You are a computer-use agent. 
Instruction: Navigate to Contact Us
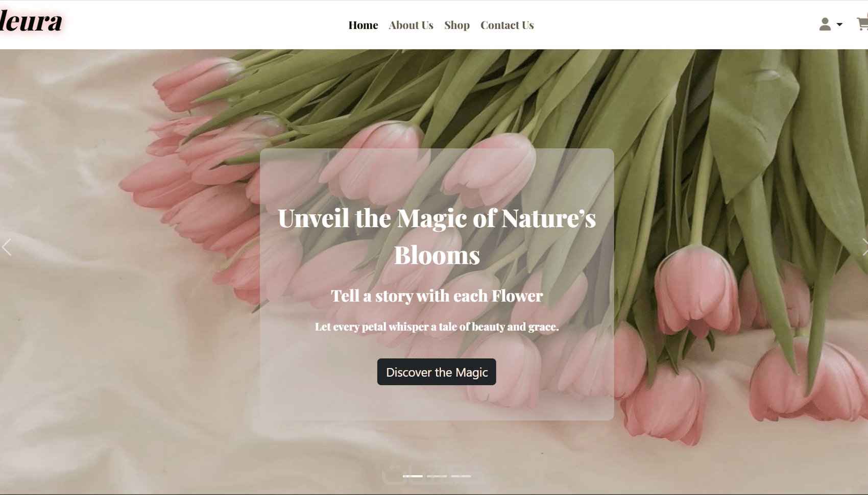click(x=507, y=25)
